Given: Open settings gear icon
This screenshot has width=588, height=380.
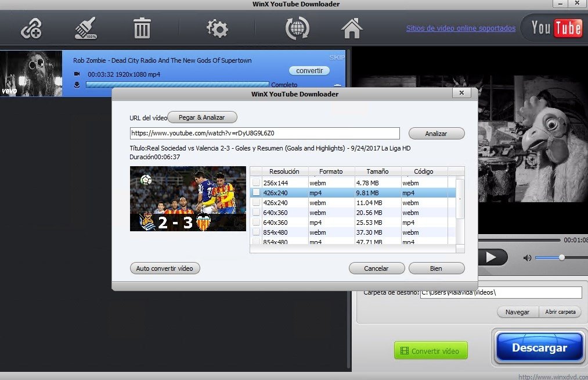Looking at the screenshot, I should 217,28.
